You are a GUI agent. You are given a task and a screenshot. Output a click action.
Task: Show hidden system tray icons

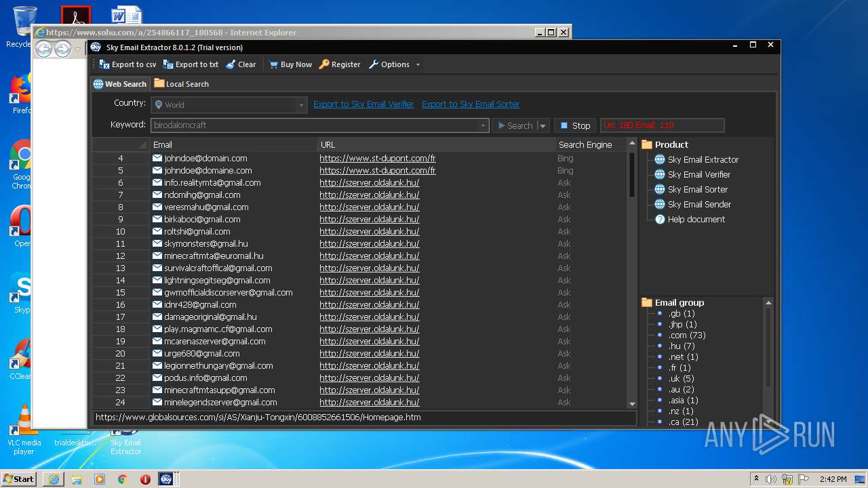(x=757, y=479)
